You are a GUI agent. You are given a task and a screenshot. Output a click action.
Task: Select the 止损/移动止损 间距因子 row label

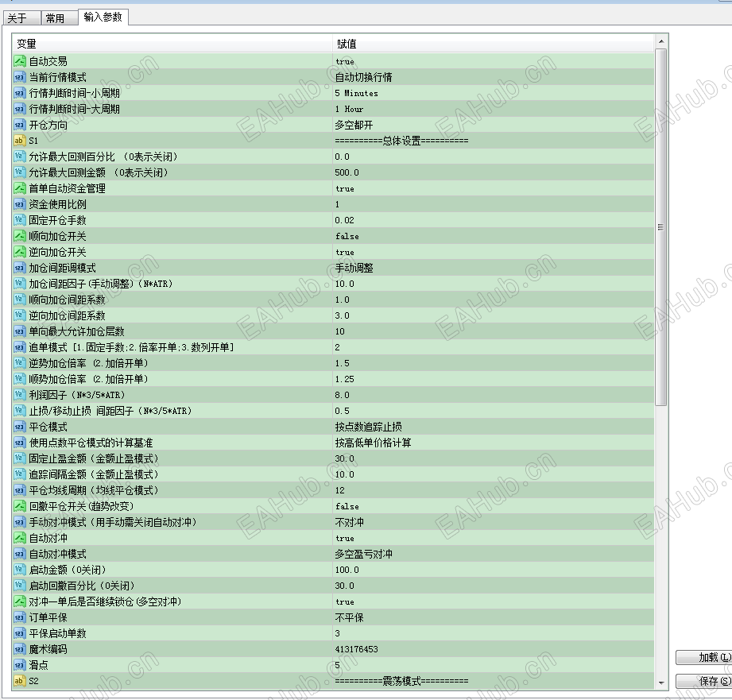click(x=110, y=411)
